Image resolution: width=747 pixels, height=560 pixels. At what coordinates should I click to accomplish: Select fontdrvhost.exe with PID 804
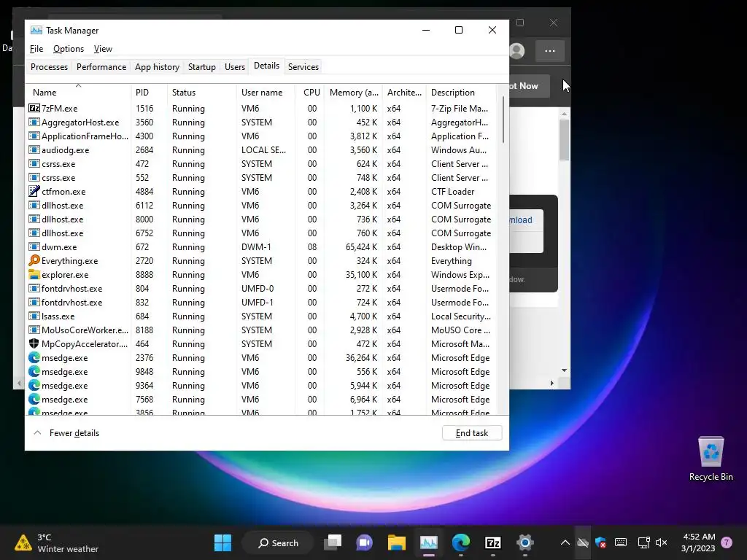(261, 288)
